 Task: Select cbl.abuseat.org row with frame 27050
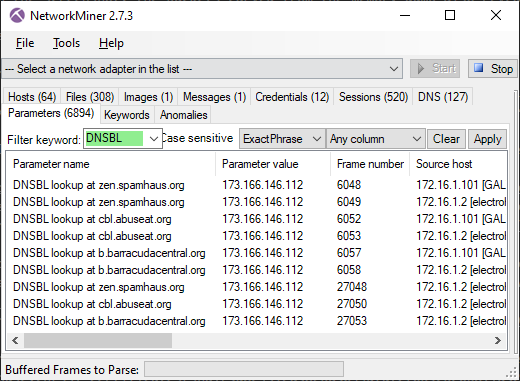coord(257,304)
